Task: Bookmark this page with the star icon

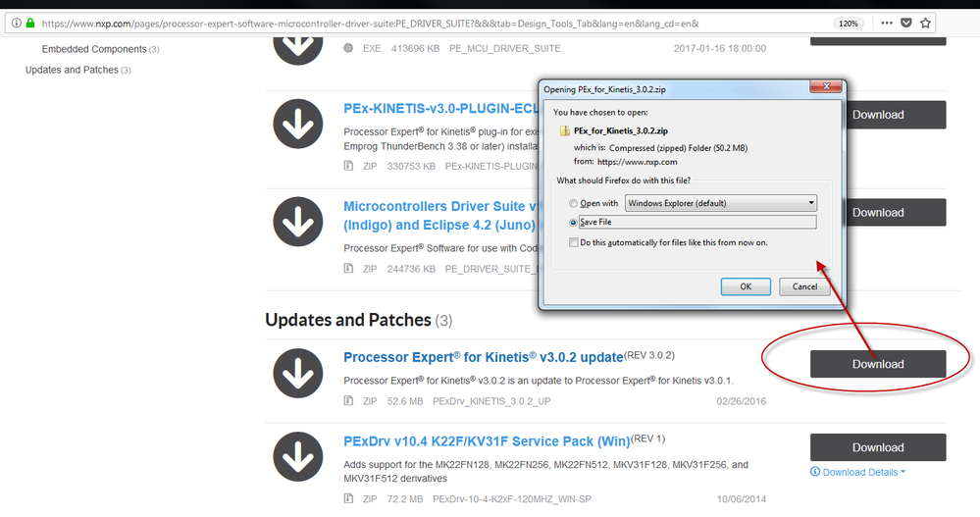Action: 926,24
